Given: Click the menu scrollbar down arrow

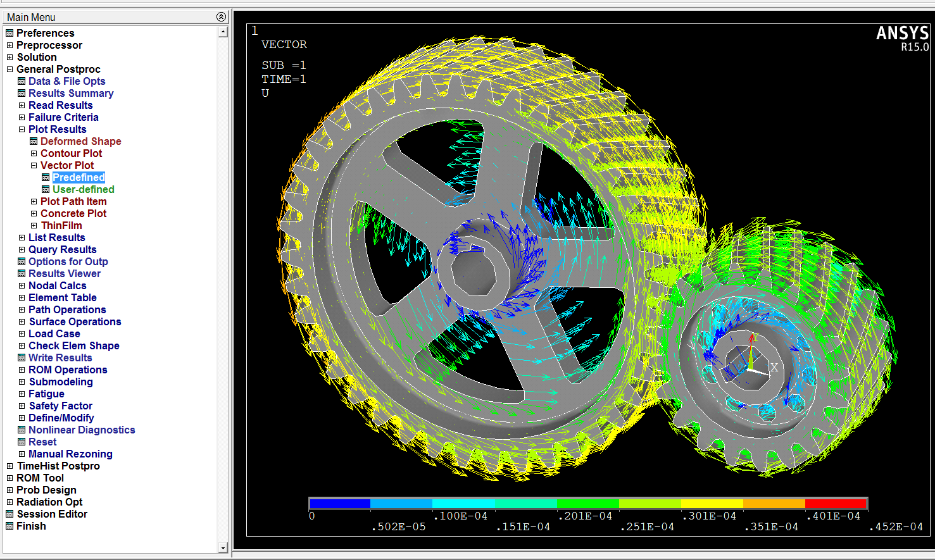Looking at the screenshot, I should click(223, 547).
